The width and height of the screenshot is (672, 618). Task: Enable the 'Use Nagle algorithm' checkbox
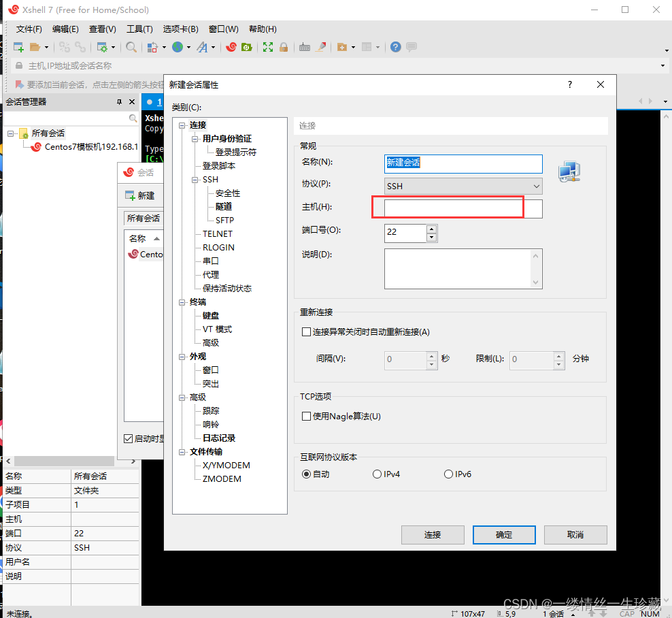[x=306, y=416]
